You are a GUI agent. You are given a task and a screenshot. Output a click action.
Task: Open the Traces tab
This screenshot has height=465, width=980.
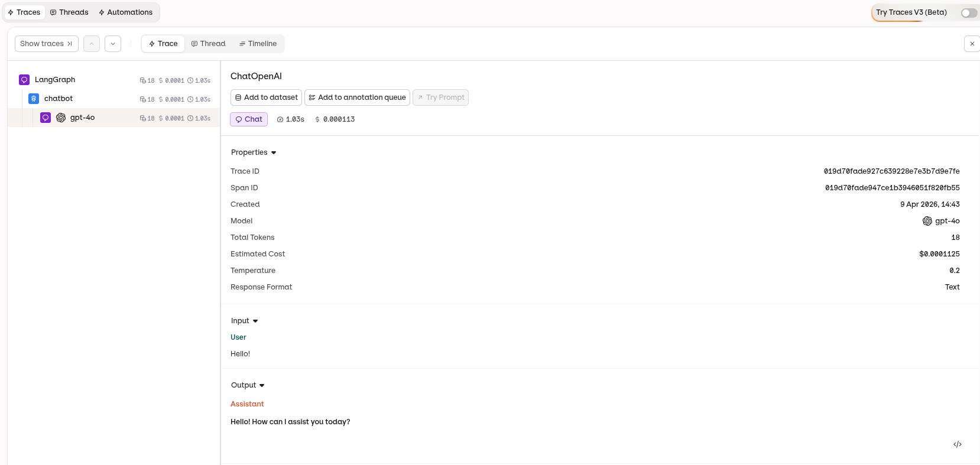click(x=24, y=12)
